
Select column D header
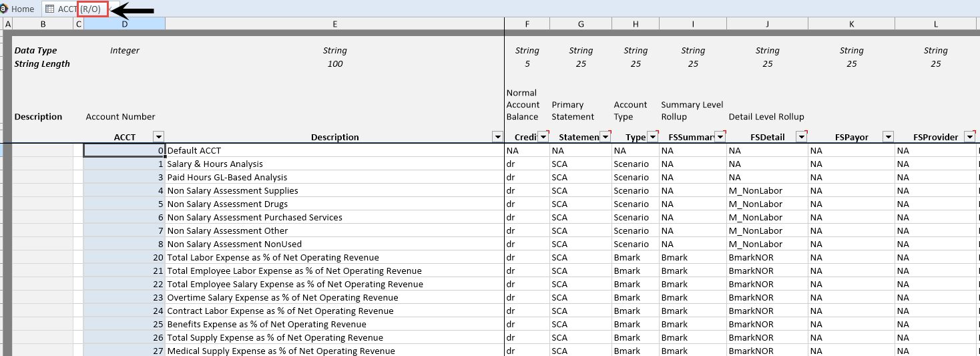tap(125, 24)
